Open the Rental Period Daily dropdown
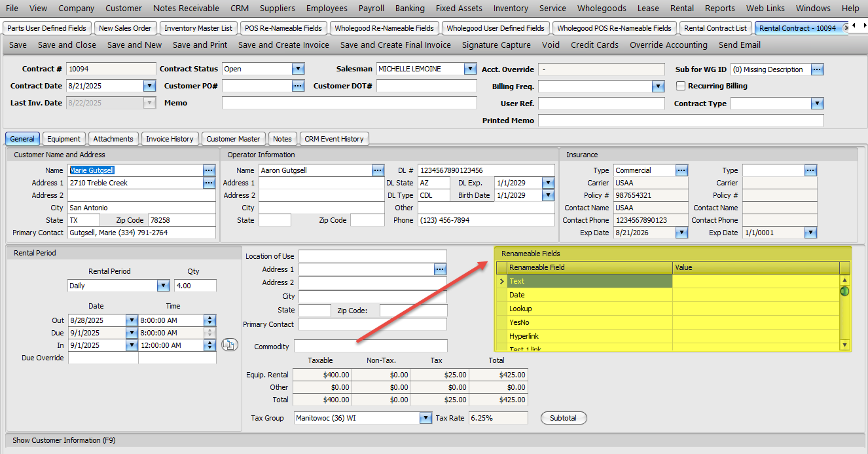868x454 pixels. click(x=163, y=286)
